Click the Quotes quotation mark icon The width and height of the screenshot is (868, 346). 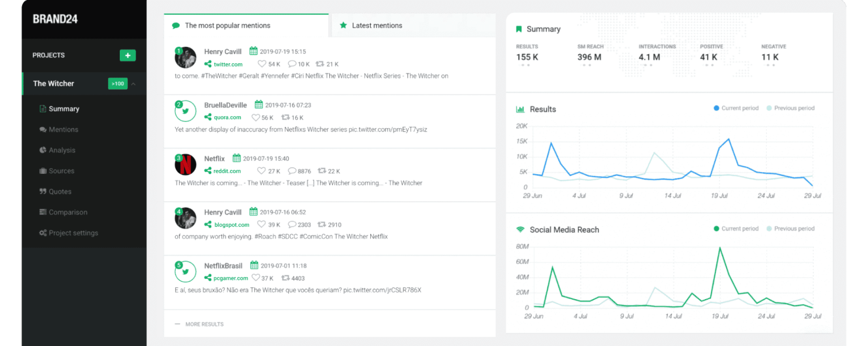43,192
